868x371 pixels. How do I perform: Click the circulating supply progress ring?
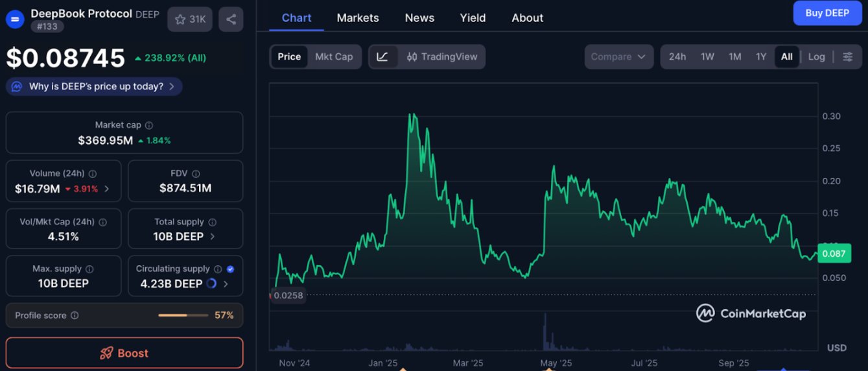[x=211, y=284]
